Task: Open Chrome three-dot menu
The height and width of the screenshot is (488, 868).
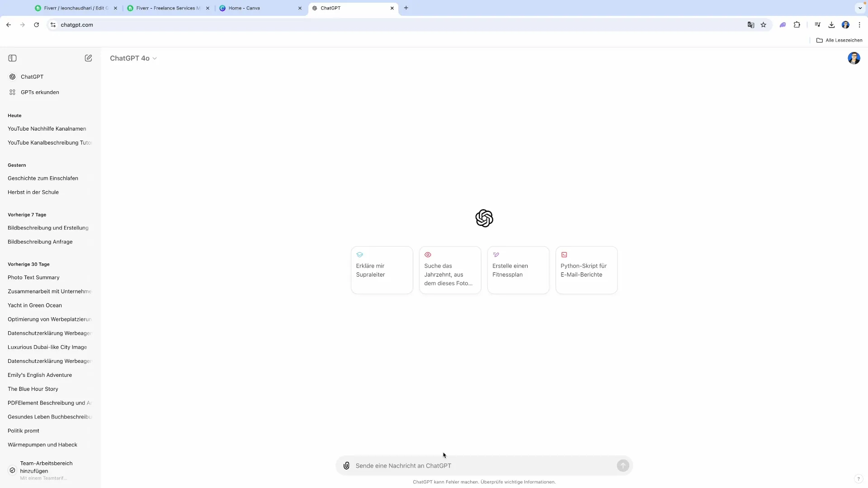Action: click(x=859, y=25)
